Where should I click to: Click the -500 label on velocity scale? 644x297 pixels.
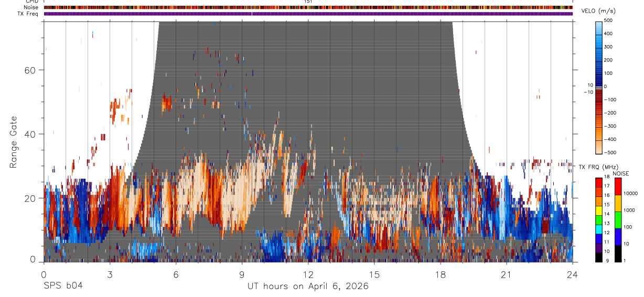[610, 152]
